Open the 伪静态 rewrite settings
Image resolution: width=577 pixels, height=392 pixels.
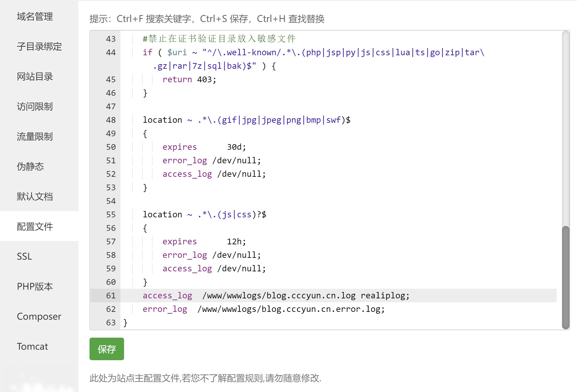30,167
